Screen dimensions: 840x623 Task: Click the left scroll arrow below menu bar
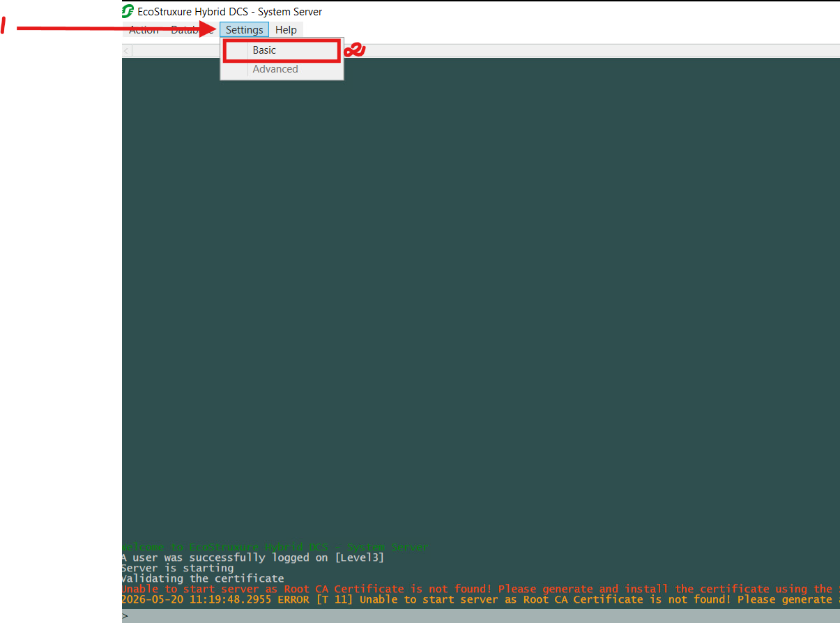pyautogui.click(x=126, y=50)
